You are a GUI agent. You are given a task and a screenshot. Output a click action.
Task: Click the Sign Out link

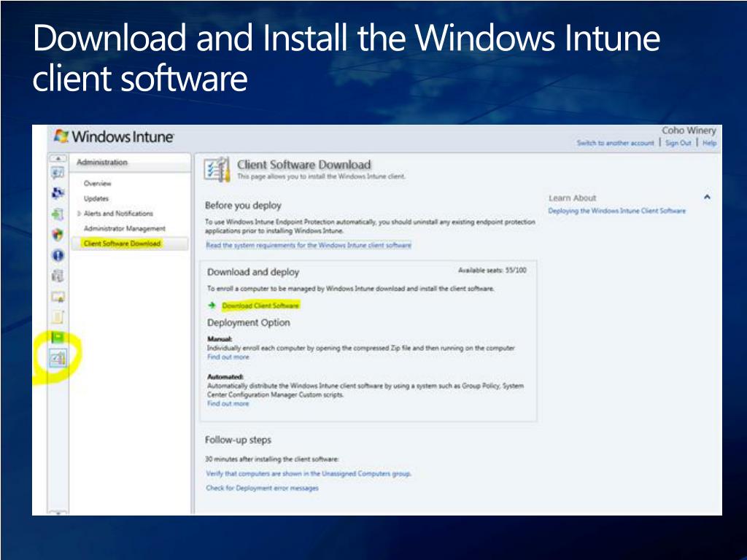(x=678, y=143)
